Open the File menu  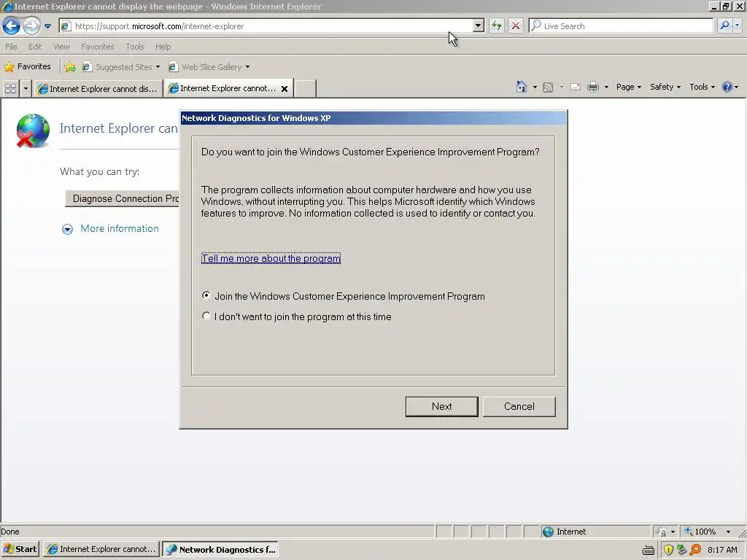[x=11, y=47]
